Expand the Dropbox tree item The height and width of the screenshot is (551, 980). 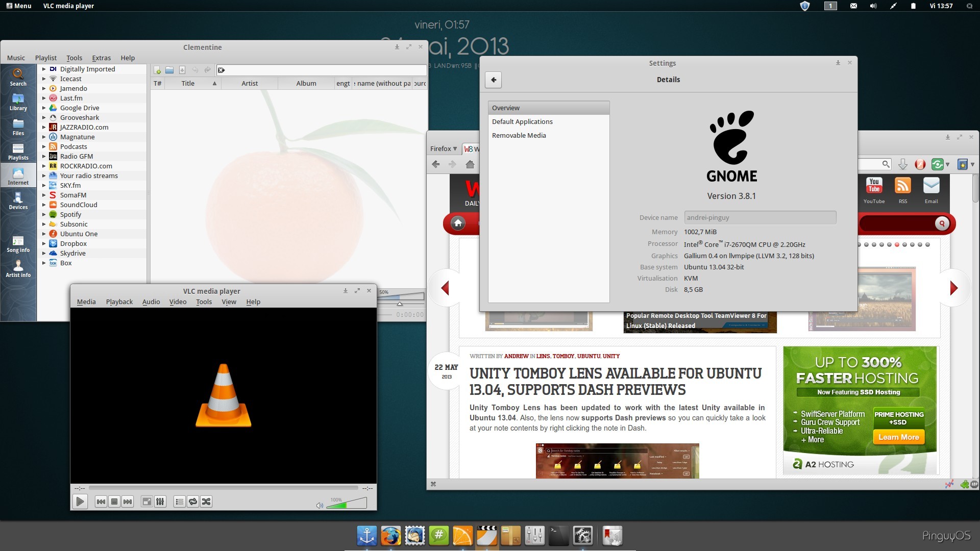pyautogui.click(x=44, y=243)
